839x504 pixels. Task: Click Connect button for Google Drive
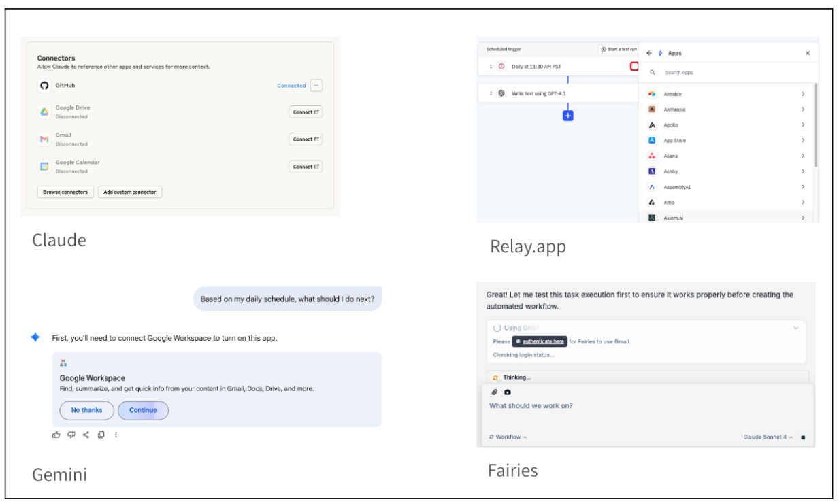click(x=306, y=112)
